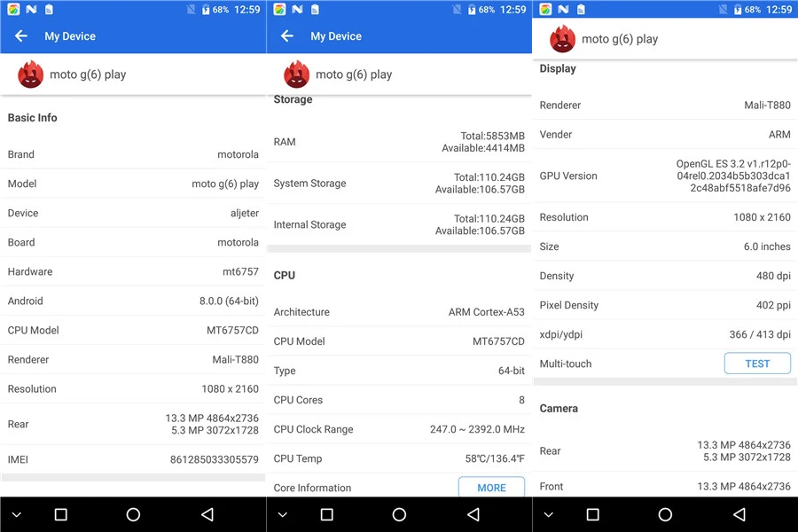The image size is (798, 532).
Task: Tap the IMEI value 861285033305579
Action: [x=215, y=459]
